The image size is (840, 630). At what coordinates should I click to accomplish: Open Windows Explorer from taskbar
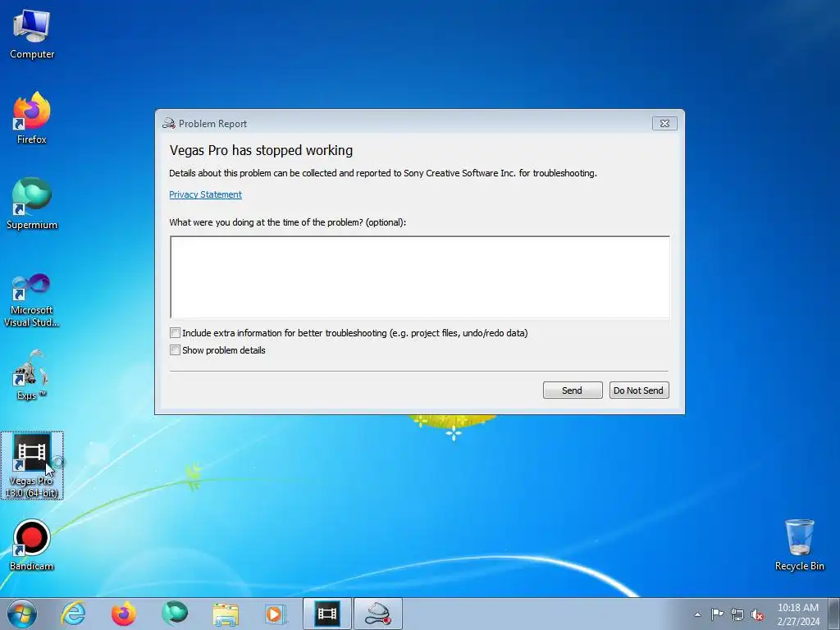226,614
